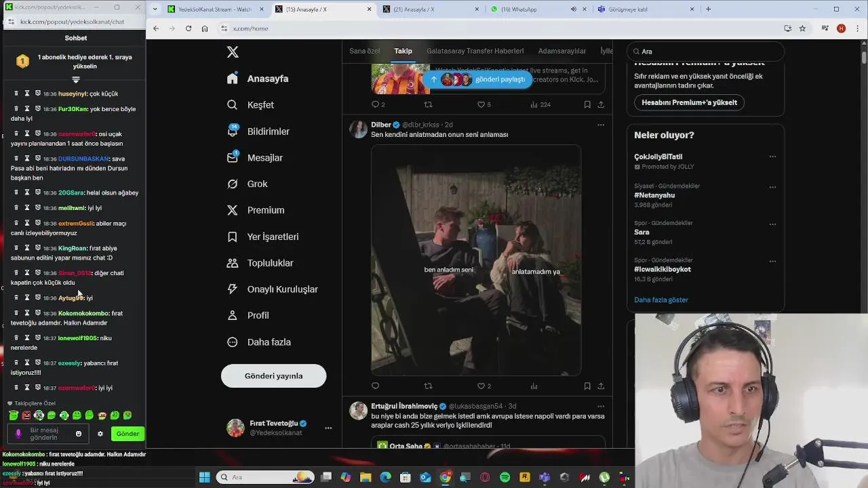Mute the WhatsApp tab audio
The height and width of the screenshot is (488, 868).
pos(573,9)
